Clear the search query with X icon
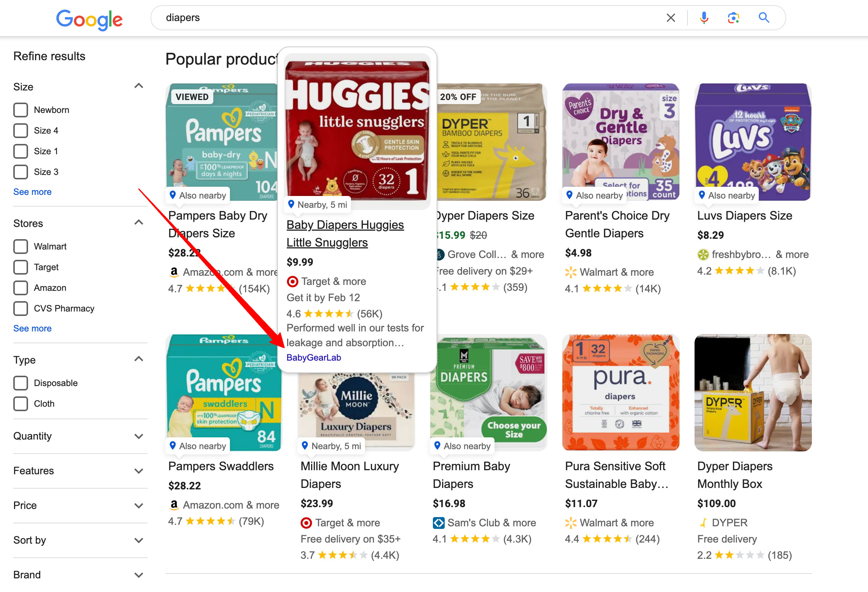Image resolution: width=868 pixels, height=592 pixels. click(x=675, y=17)
